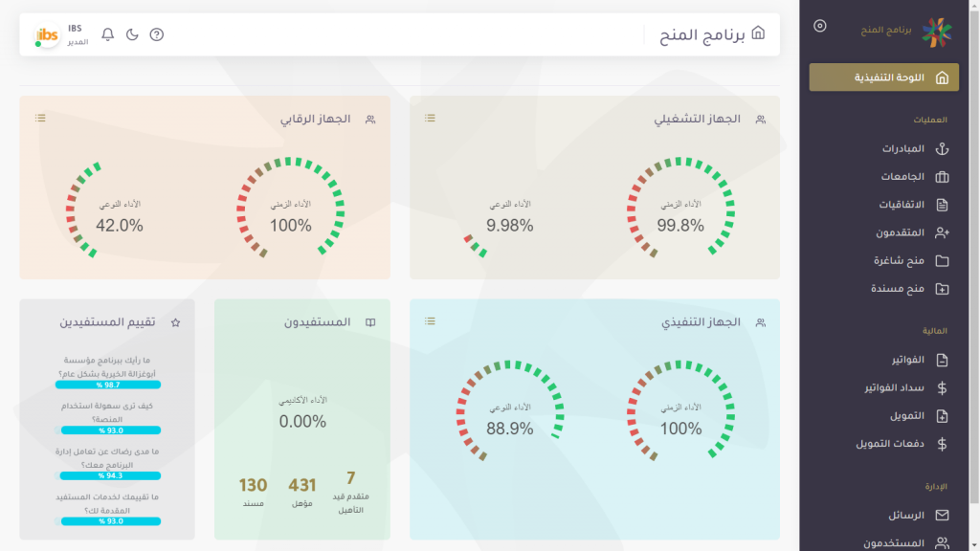Select اللوحة التنفيذية dashboard button

click(x=883, y=77)
